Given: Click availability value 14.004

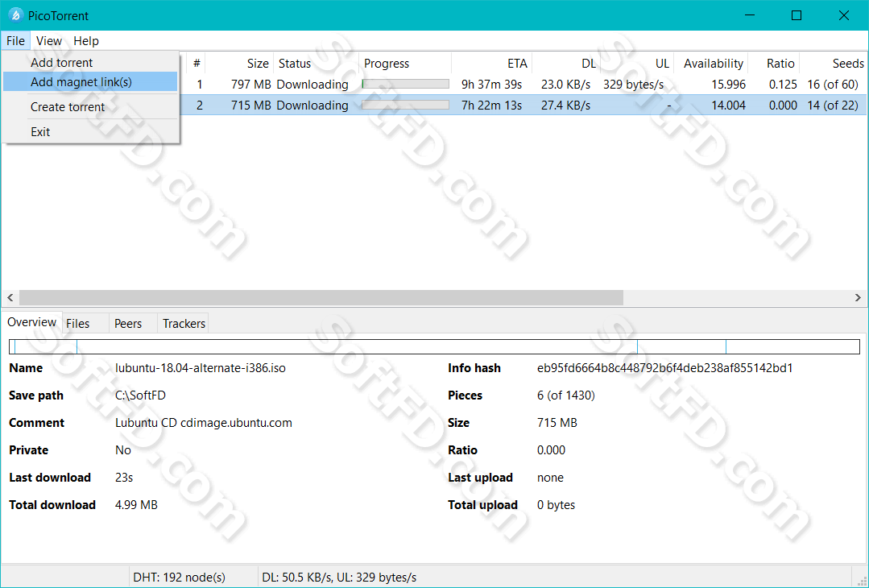Looking at the screenshot, I should point(728,106).
